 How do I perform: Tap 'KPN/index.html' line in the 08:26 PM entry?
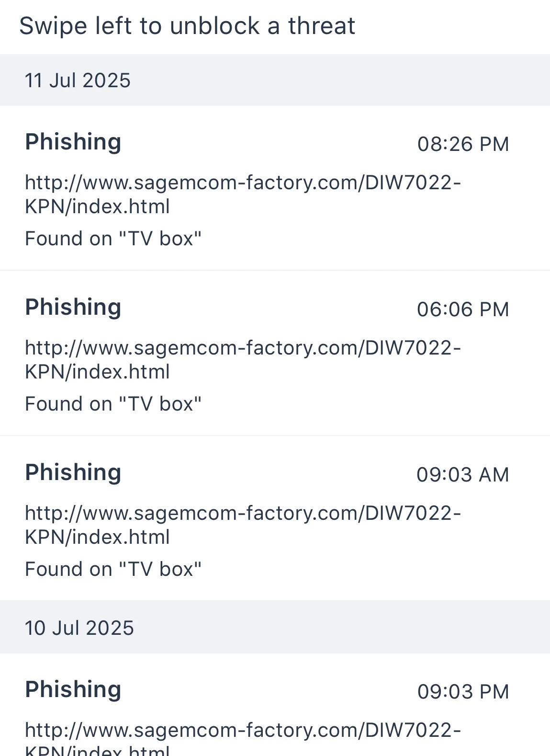tap(97, 206)
